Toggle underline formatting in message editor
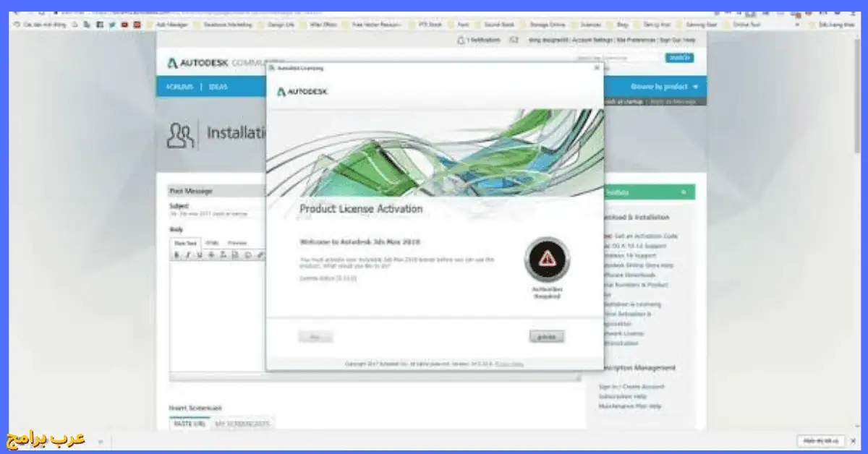The image size is (868, 454). point(200,254)
